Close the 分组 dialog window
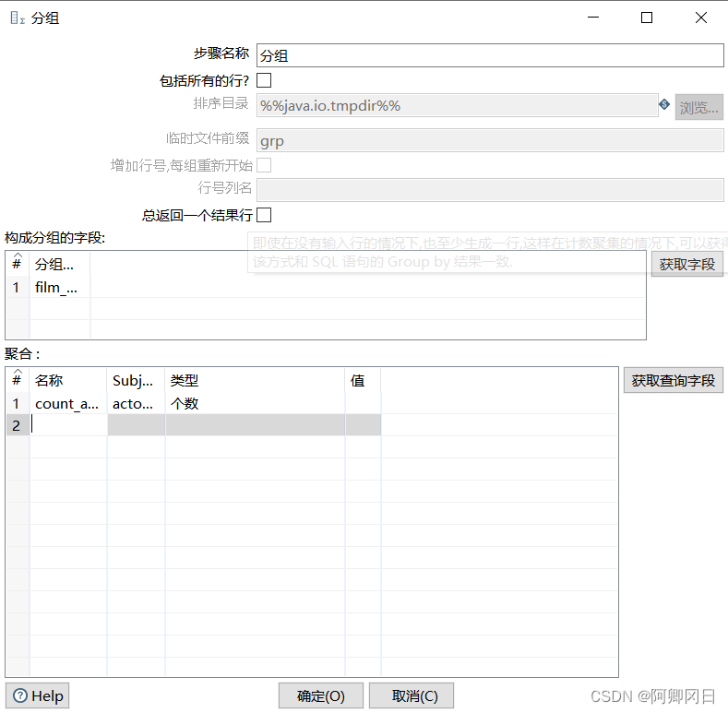The width and height of the screenshot is (728, 713). [x=700, y=18]
